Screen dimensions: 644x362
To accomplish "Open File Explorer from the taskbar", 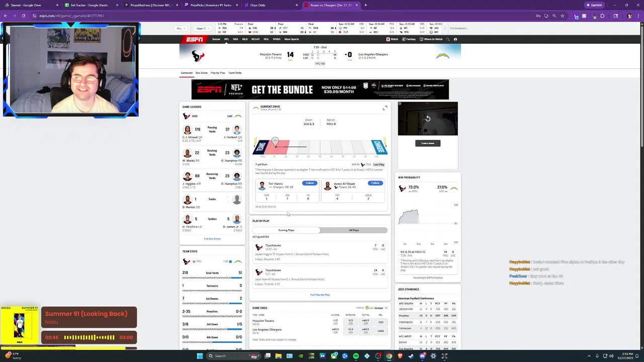I will coord(279,356).
